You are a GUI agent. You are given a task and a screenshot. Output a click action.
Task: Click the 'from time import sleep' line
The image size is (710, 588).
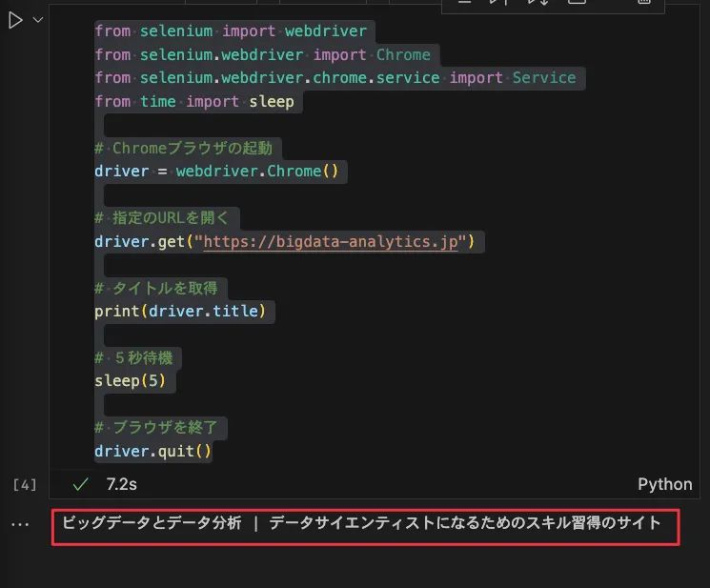click(194, 101)
